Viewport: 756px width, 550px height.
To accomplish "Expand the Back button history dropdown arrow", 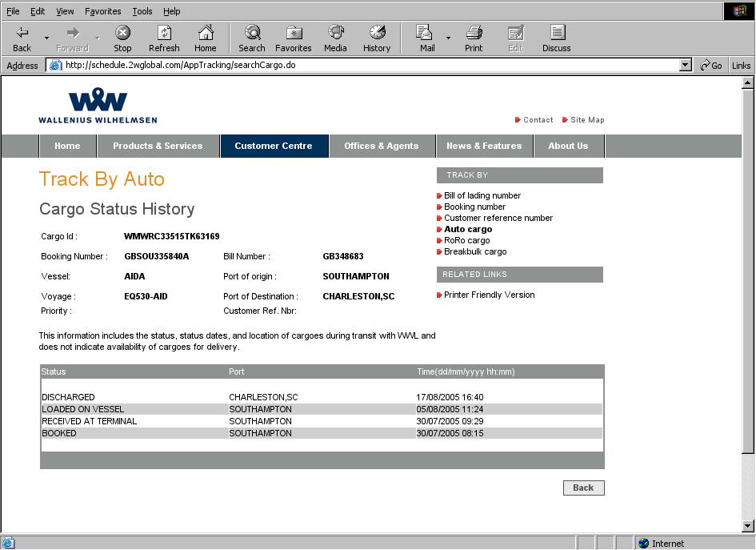I will (x=46, y=38).
